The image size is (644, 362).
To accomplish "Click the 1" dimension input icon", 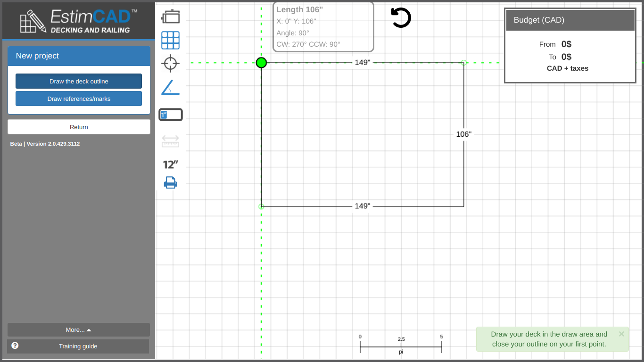I will 170,115.
